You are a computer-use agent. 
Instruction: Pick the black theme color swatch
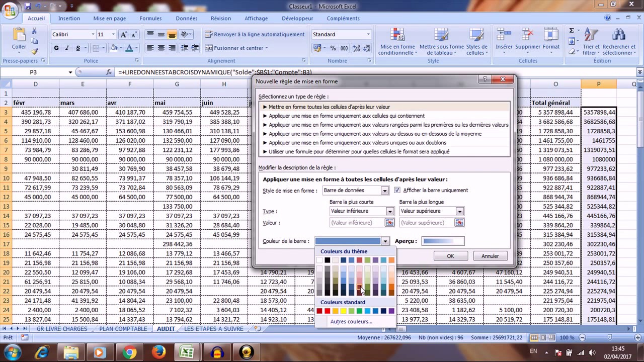click(327, 260)
